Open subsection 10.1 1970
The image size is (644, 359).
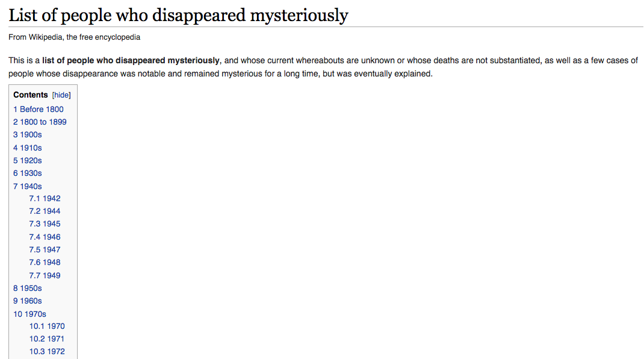click(x=47, y=326)
